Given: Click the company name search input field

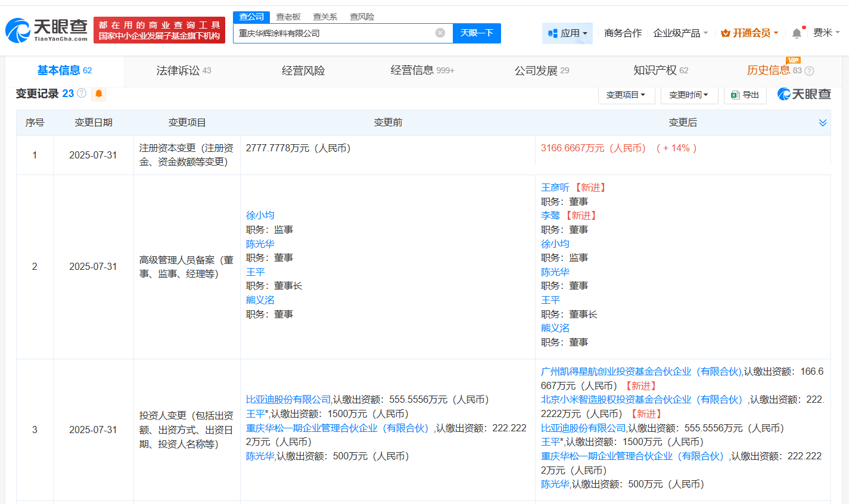Looking at the screenshot, I should tap(334, 33).
